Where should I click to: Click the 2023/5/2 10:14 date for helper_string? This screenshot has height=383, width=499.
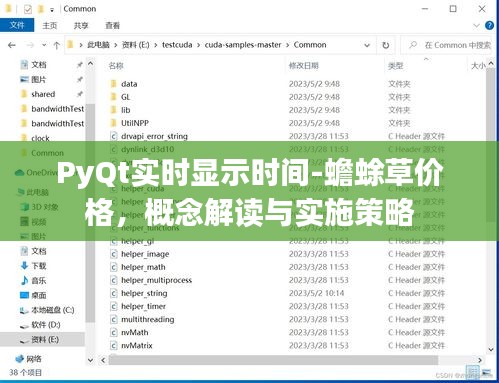pos(316,293)
